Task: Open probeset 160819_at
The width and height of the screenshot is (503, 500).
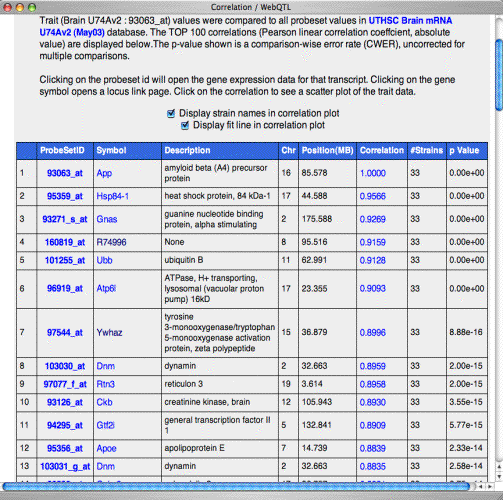Action: (65, 242)
